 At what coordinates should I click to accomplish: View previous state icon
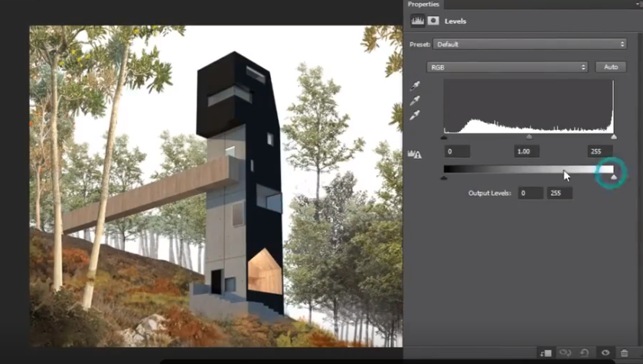click(x=565, y=353)
